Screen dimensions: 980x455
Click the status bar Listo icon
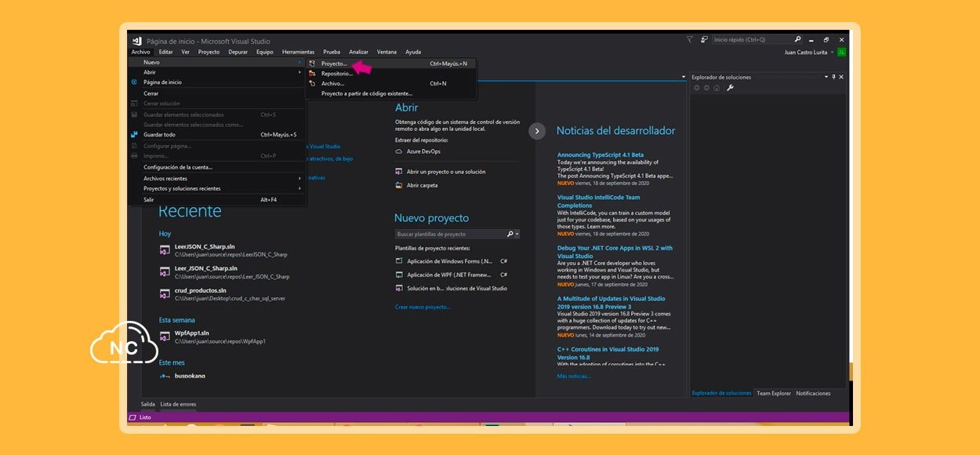132,417
